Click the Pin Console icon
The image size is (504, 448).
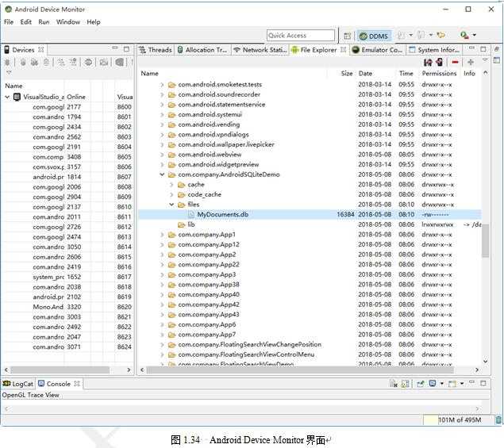(x=420, y=384)
